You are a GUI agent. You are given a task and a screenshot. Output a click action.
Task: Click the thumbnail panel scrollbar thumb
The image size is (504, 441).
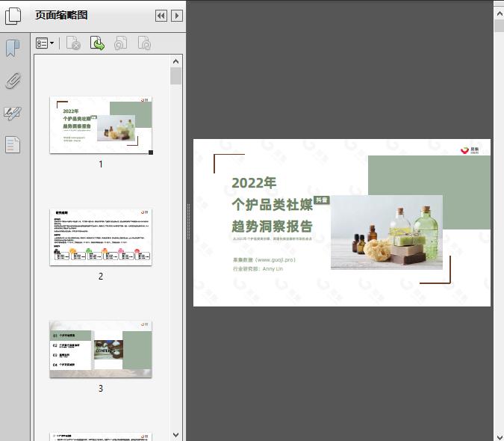coord(175,76)
